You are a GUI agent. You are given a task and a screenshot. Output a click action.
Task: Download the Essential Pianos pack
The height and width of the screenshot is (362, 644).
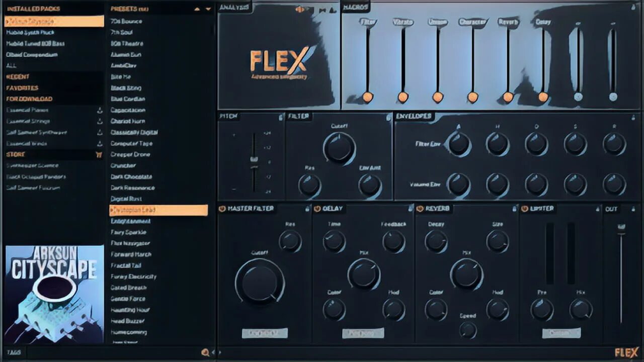(100, 110)
